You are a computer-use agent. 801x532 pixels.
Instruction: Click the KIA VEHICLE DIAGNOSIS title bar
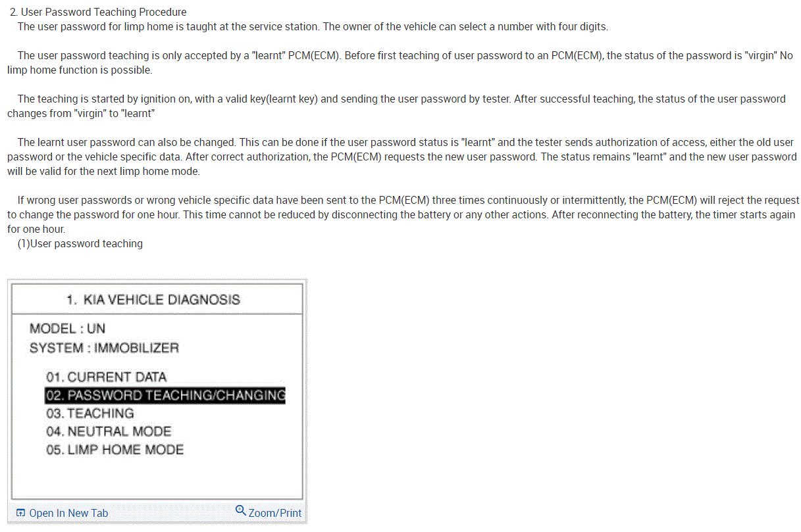click(x=157, y=299)
